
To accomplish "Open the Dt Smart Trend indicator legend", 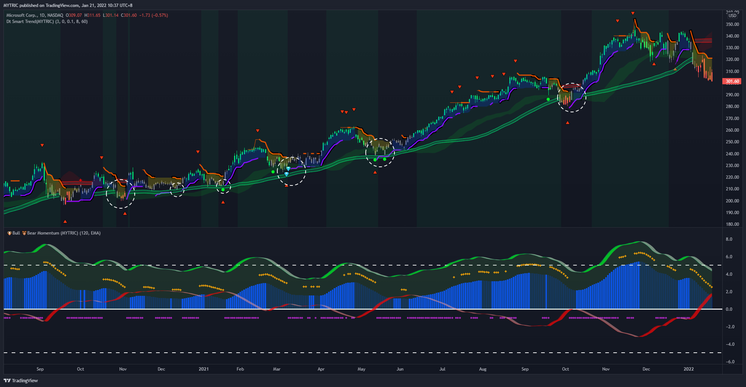I will pos(47,21).
